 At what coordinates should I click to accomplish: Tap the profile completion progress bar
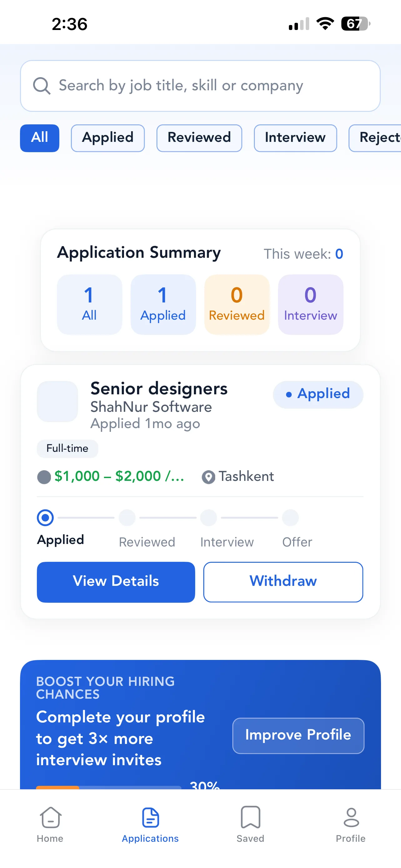(109, 787)
